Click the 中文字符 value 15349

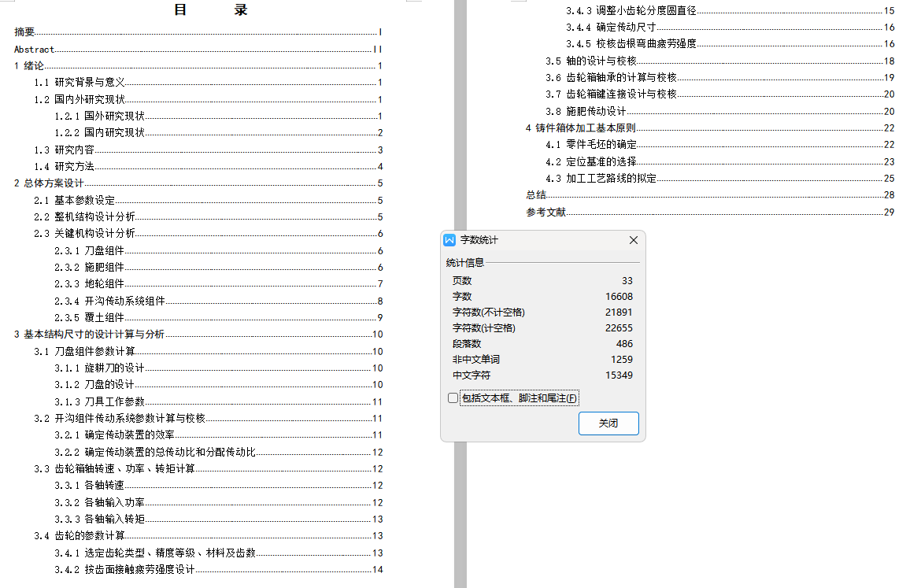[619, 375]
